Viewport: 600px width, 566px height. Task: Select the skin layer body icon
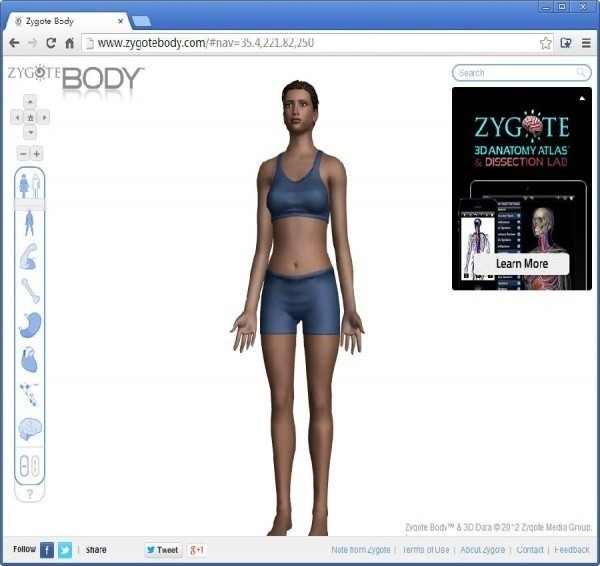coord(29,223)
